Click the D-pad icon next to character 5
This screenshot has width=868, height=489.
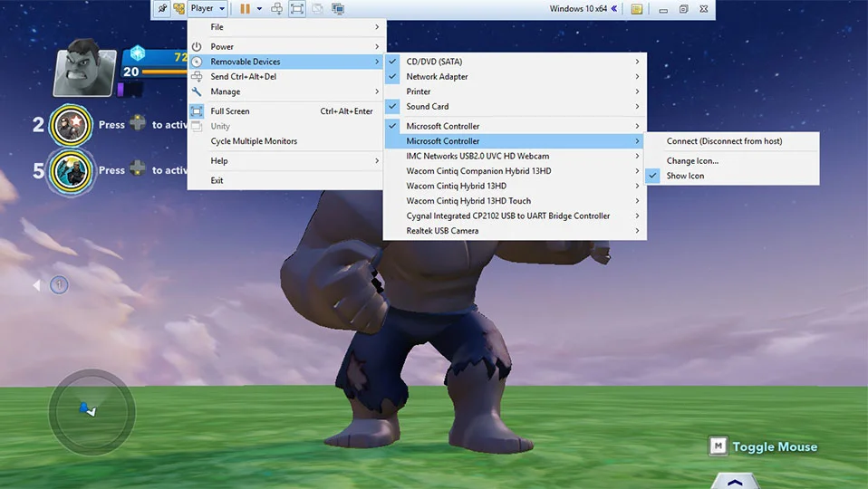pos(138,168)
